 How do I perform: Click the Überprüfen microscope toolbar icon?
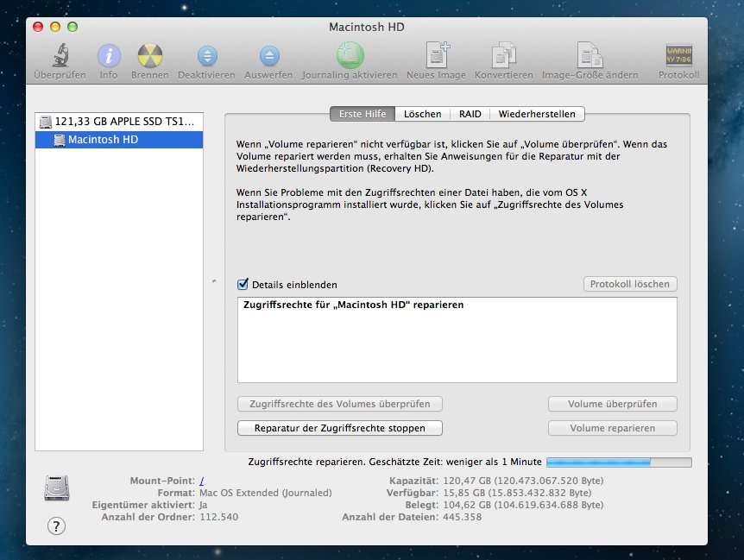60,55
